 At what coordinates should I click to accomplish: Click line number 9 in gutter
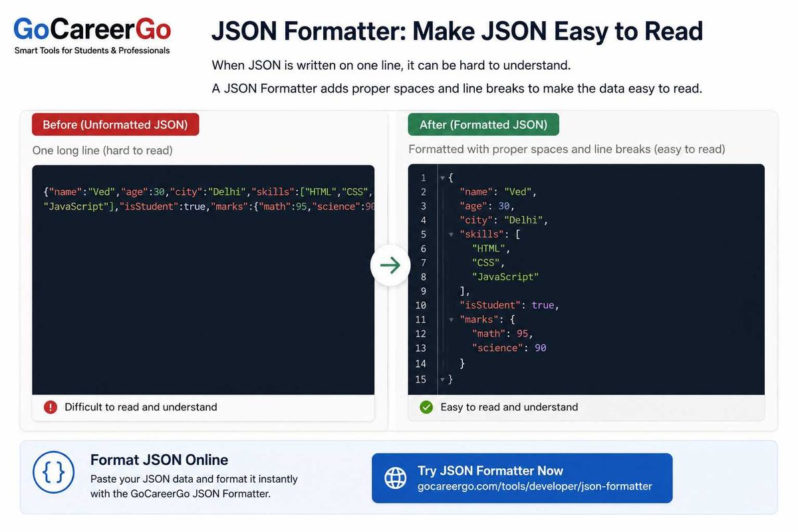pos(424,291)
